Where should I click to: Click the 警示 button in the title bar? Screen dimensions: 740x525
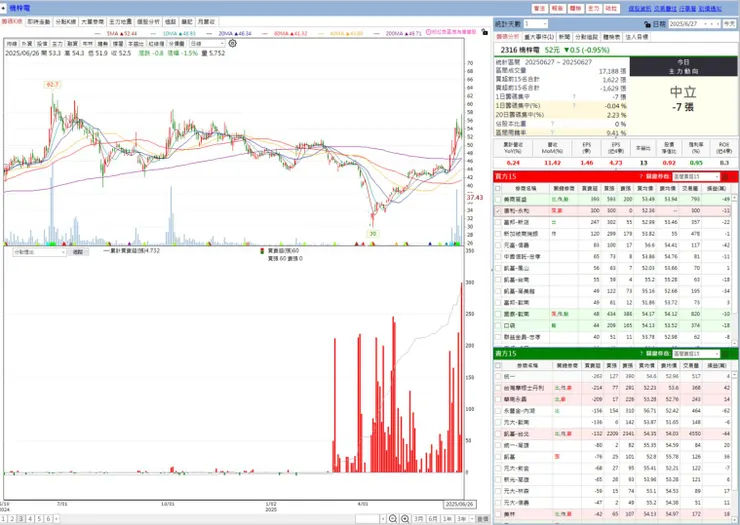click(x=539, y=8)
